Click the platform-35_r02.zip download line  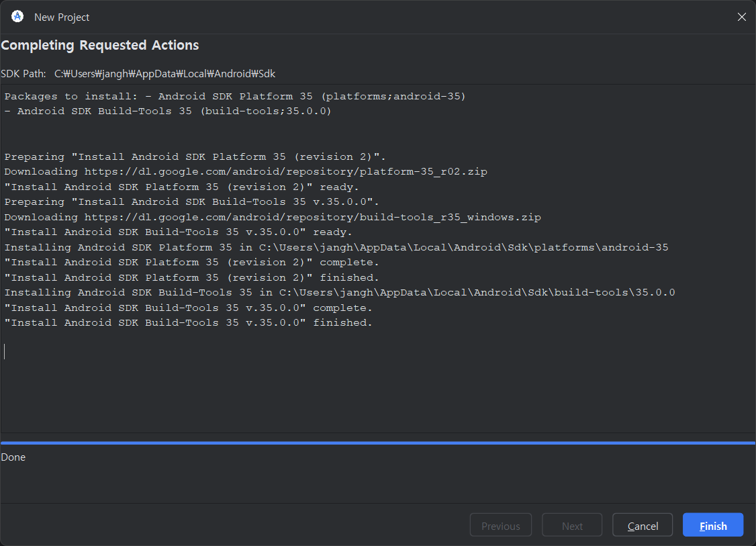tap(246, 172)
